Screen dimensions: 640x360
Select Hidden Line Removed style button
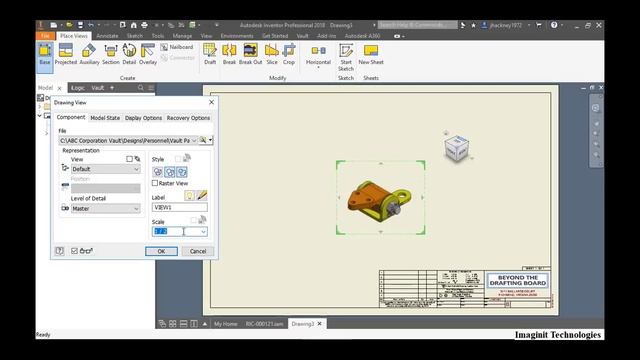170,172
